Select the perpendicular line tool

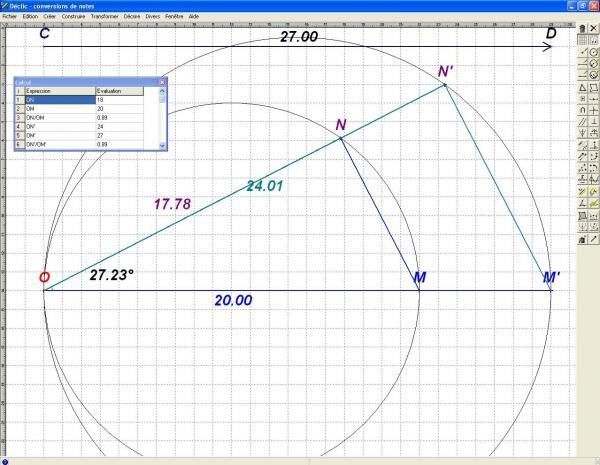[593, 122]
